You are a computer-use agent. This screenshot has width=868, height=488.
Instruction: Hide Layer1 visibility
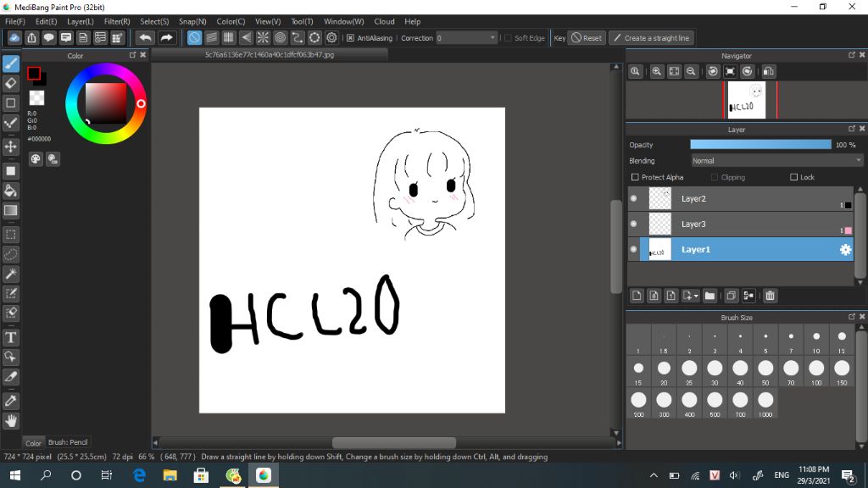coord(634,250)
